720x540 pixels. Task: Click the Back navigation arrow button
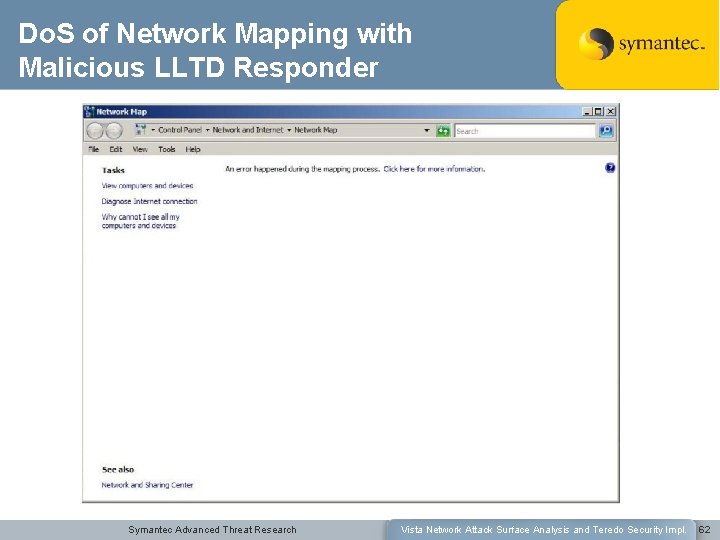[95, 131]
